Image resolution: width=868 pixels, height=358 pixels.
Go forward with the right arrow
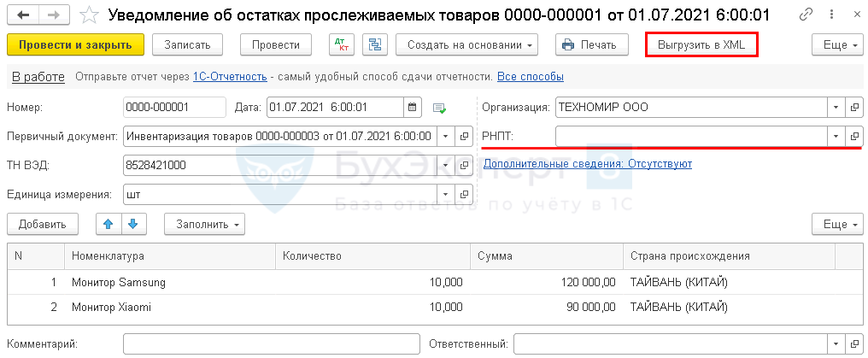coord(54,15)
